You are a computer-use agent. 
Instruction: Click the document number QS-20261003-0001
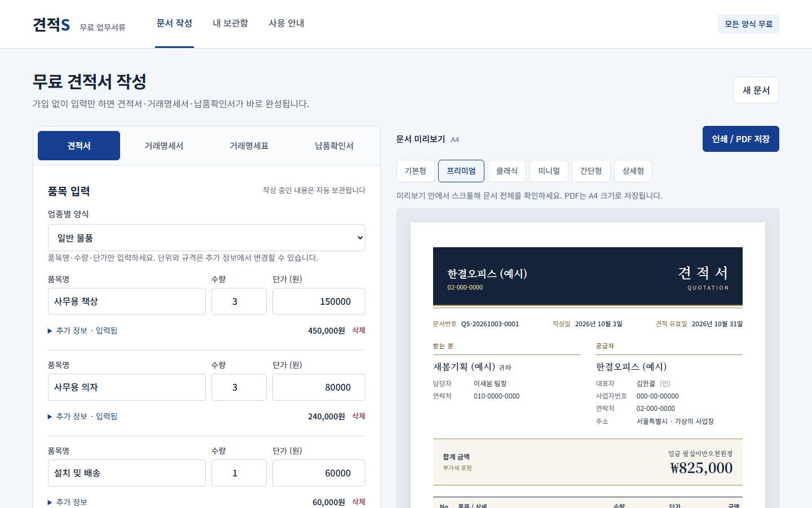490,324
